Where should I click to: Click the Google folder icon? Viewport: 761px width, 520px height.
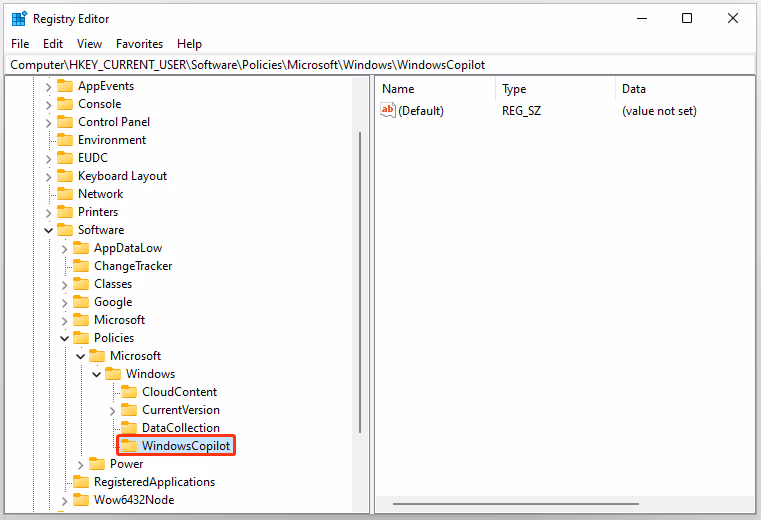pyautogui.click(x=81, y=302)
